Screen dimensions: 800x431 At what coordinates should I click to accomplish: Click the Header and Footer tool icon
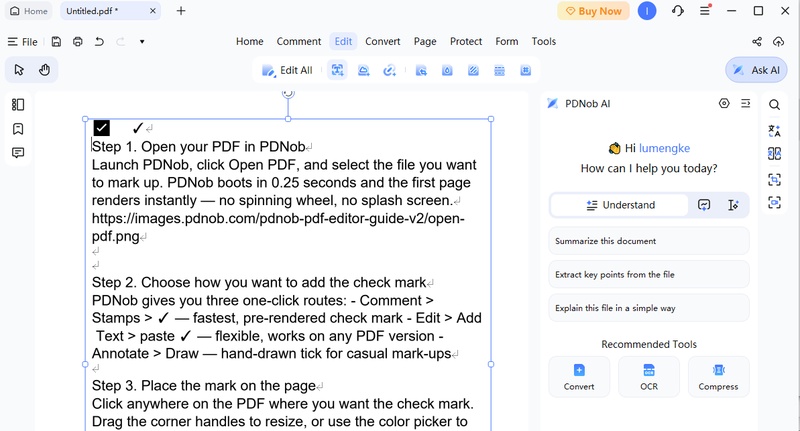point(499,70)
